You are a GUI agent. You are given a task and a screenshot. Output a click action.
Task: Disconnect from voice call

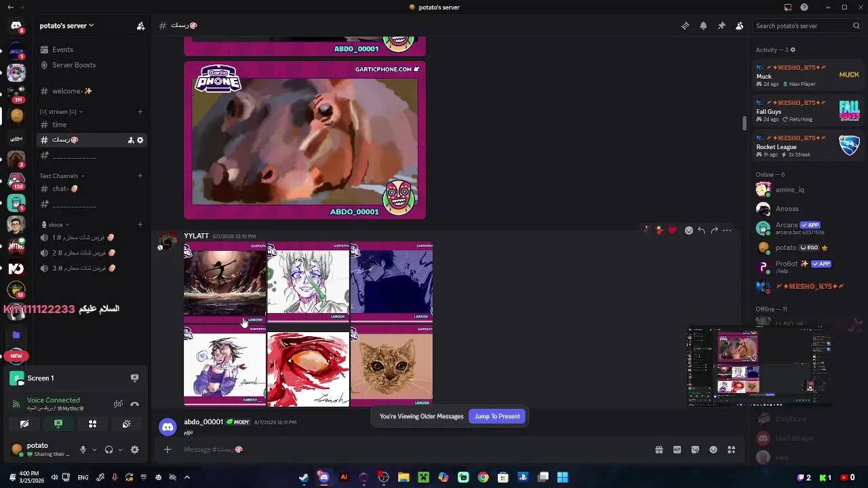click(134, 404)
